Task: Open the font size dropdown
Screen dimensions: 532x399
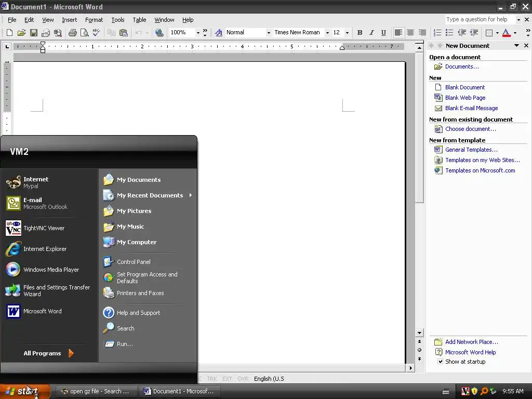Action: (x=347, y=33)
